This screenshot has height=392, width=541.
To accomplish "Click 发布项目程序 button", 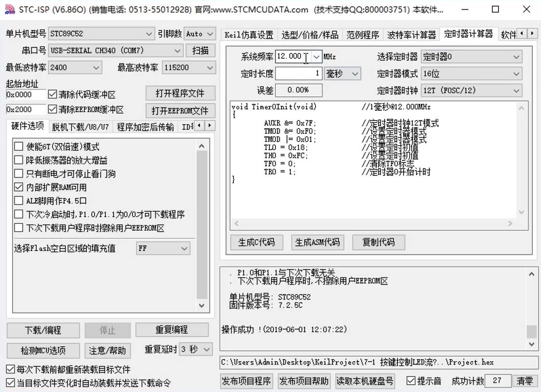I will pyautogui.click(x=246, y=381).
